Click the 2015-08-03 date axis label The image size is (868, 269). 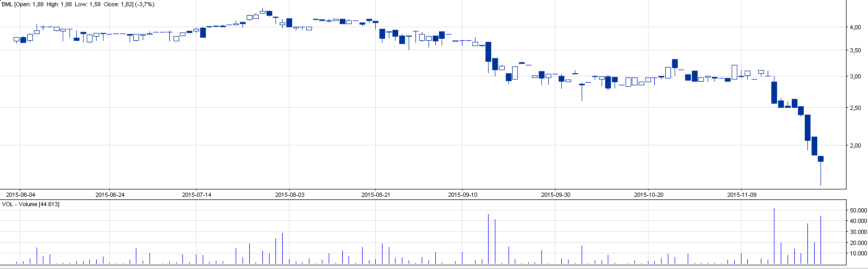click(x=290, y=195)
